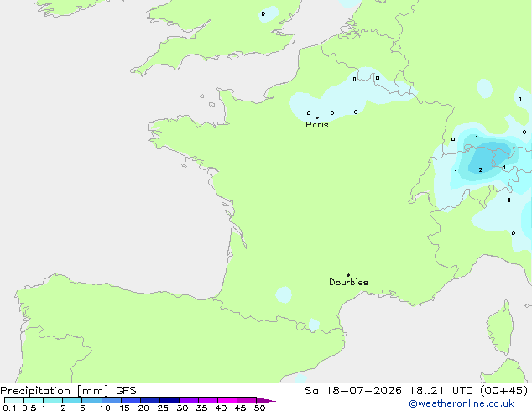Pick the lightest cyan 0.1 legend swatch

tap(14, 400)
